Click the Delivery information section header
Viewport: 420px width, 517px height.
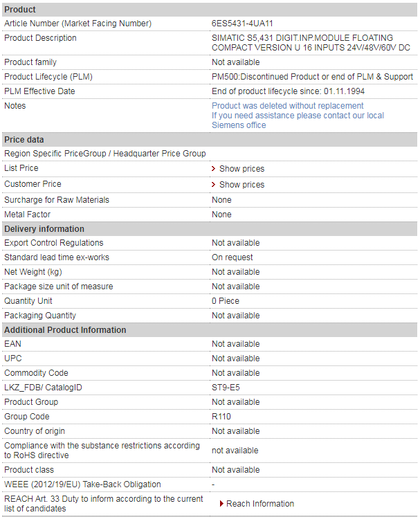(210, 229)
